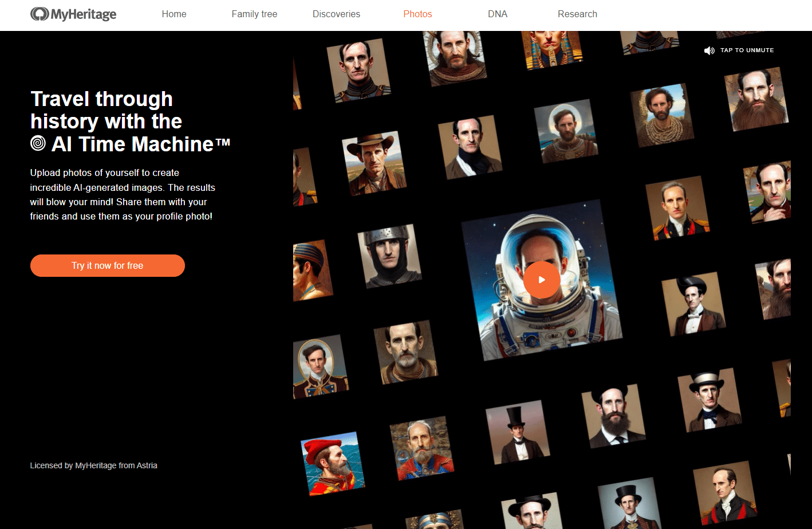Open the Home menu item
This screenshot has width=812, height=529.
[174, 14]
